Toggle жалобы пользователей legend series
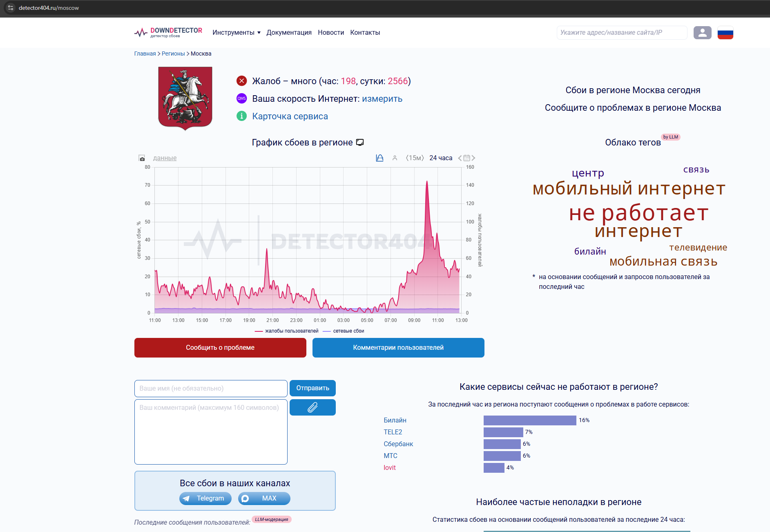Image resolution: width=770 pixels, height=532 pixels. (x=287, y=331)
